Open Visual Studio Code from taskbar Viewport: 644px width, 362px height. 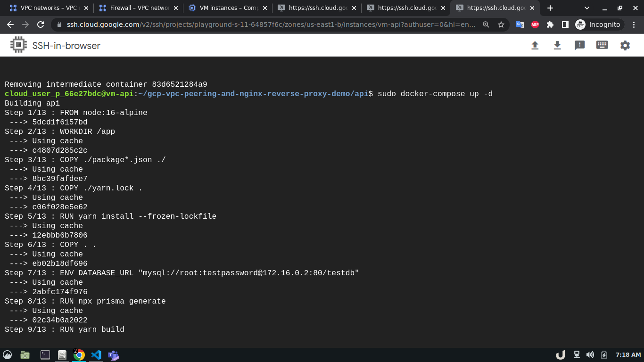pos(96,355)
